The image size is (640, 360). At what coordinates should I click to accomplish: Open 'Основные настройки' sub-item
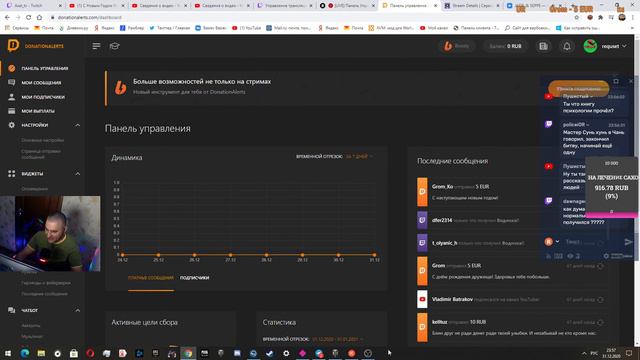pos(42,140)
